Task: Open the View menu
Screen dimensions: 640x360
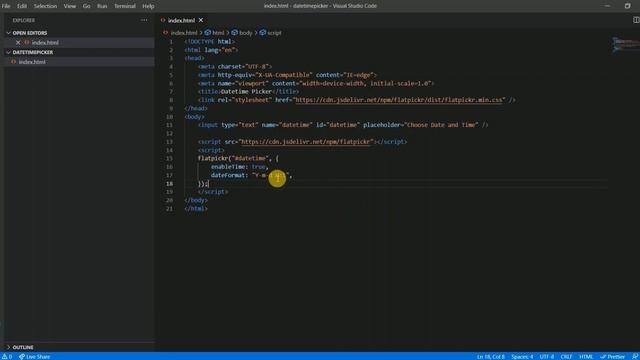Action: (x=70, y=6)
